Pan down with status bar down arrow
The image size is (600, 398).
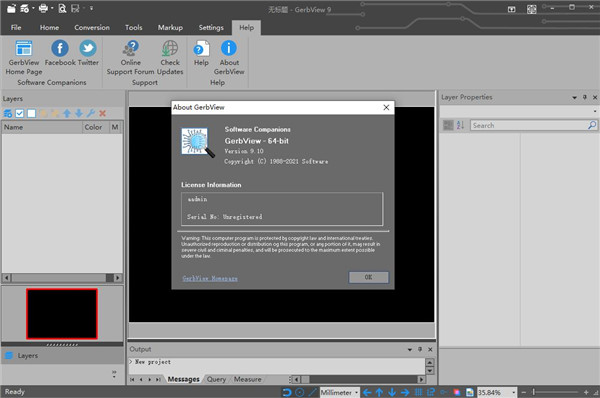pyautogui.click(x=392, y=392)
